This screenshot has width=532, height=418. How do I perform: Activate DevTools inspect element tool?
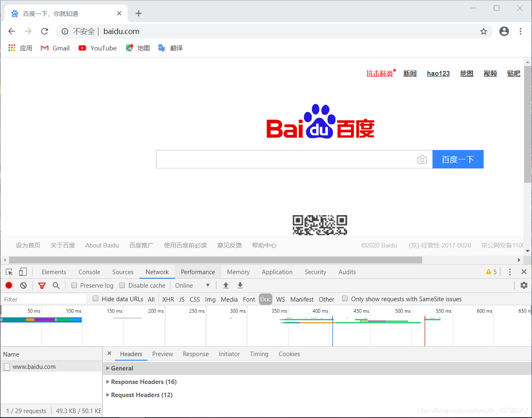tap(9, 272)
